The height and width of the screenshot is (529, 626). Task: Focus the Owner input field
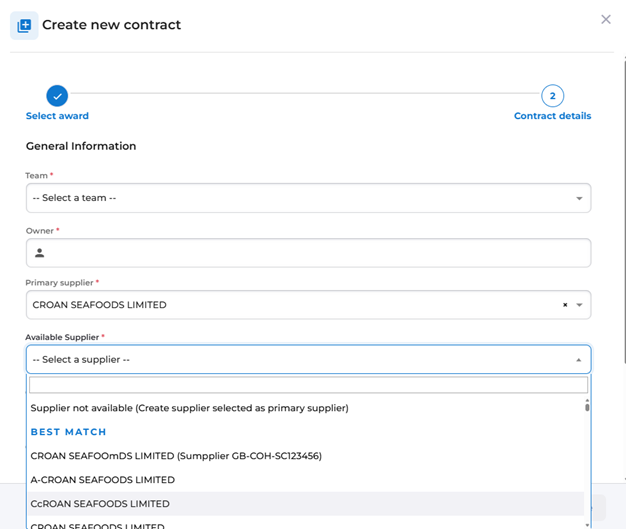(315, 253)
